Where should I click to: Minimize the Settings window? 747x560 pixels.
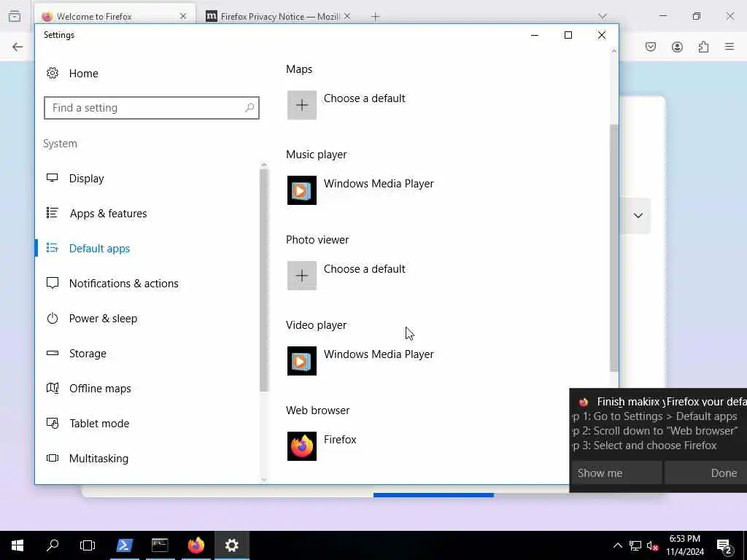click(x=535, y=35)
